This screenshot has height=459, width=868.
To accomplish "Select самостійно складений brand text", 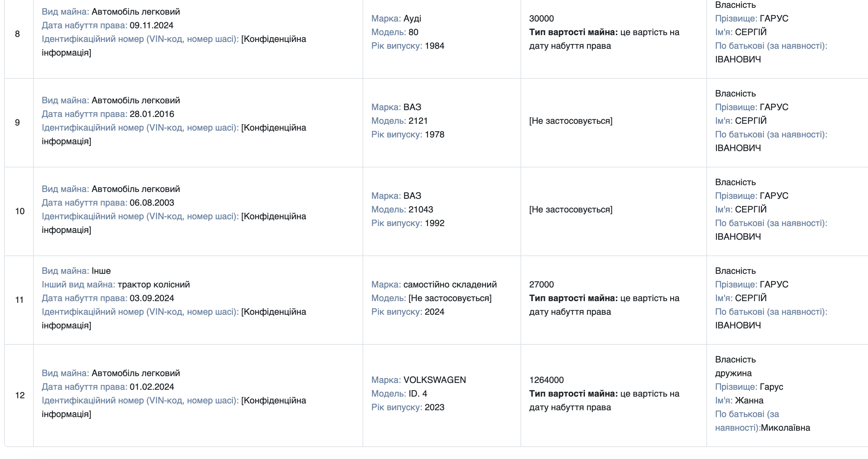I will 450,284.
